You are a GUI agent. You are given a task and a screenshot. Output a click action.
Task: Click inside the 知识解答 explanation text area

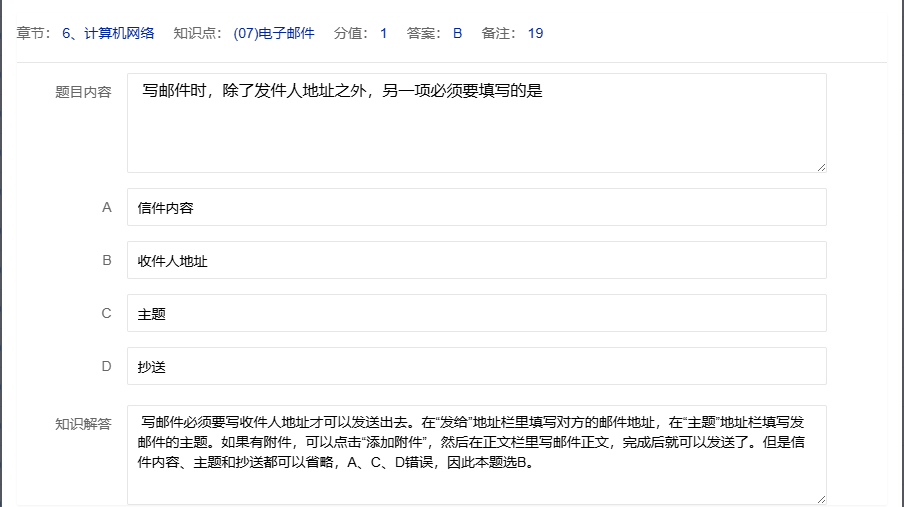click(x=476, y=454)
